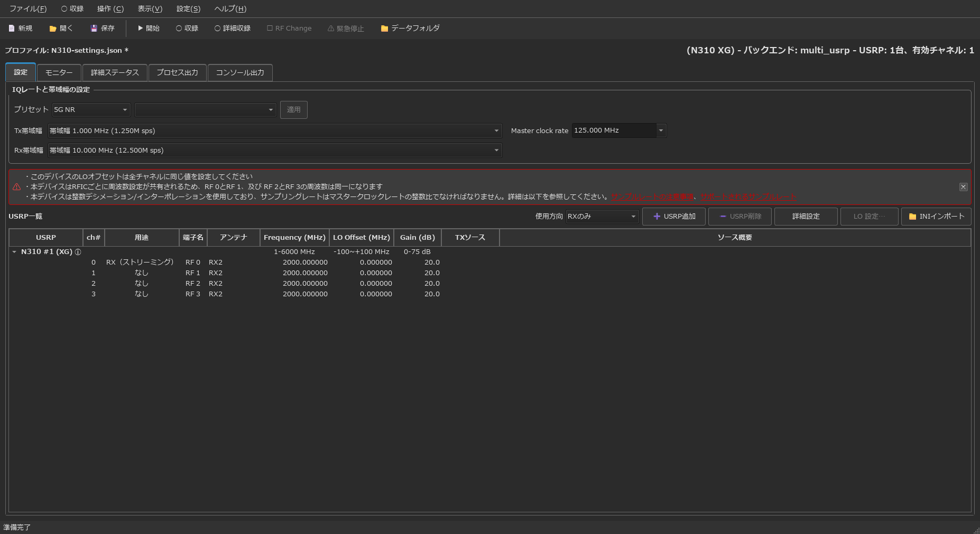Switch to the モニター tab
The width and height of the screenshot is (980, 534).
[59, 73]
